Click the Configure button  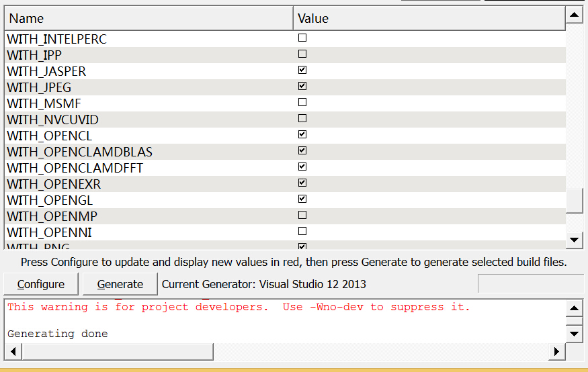tap(41, 284)
